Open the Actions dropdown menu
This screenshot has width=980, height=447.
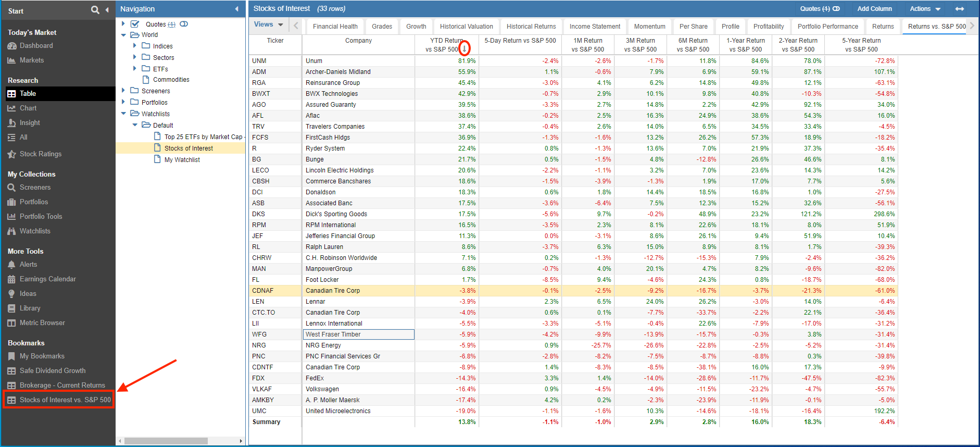coord(925,9)
